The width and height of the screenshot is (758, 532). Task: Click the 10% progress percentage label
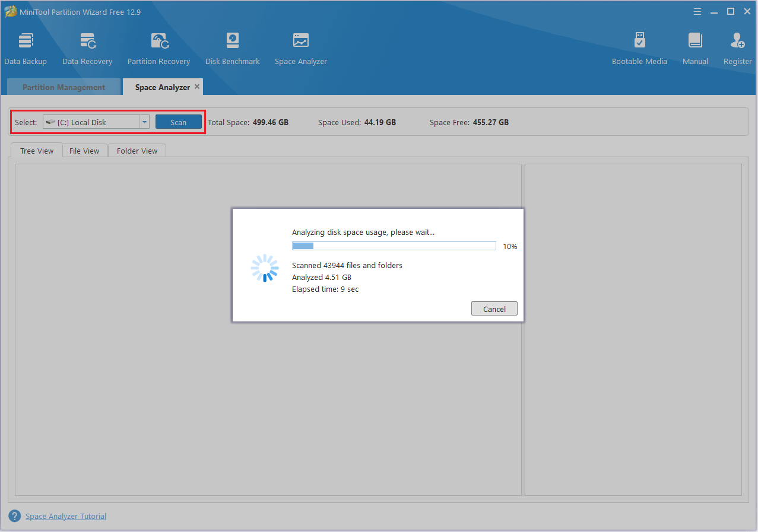tap(510, 247)
